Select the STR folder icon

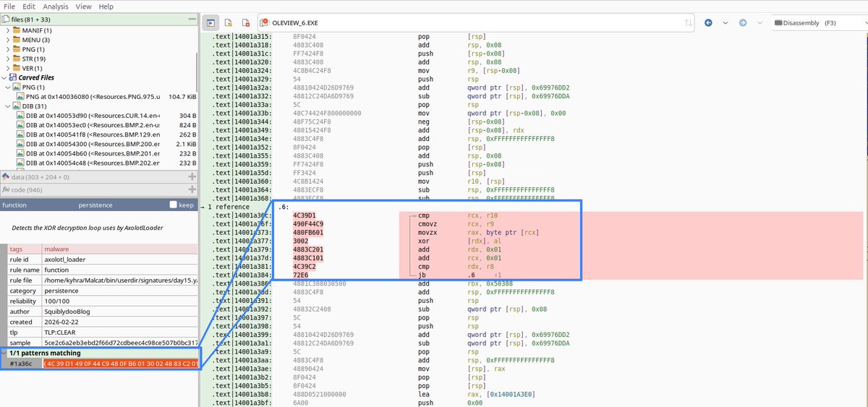[x=17, y=59]
